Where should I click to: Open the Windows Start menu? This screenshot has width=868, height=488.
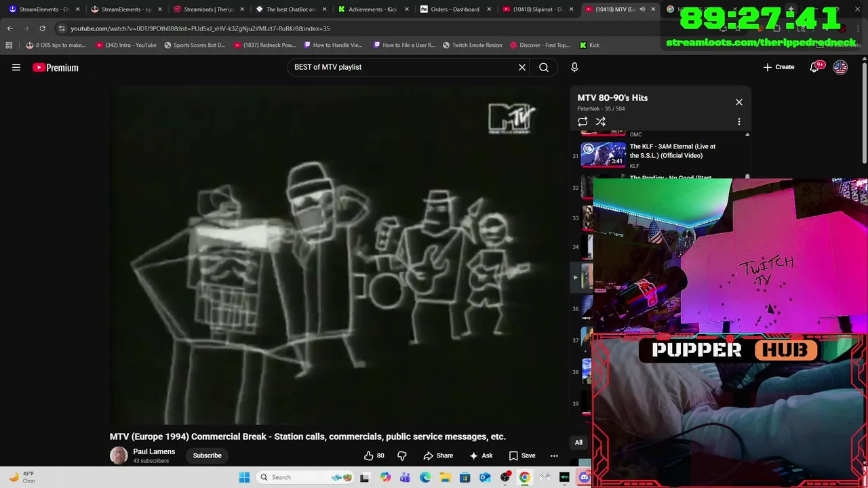[244, 477]
